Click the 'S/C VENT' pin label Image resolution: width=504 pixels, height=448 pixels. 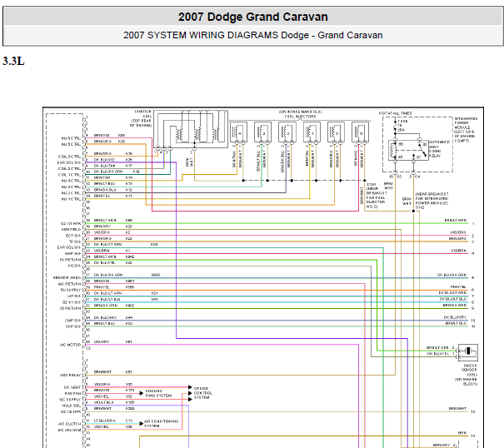(72, 387)
